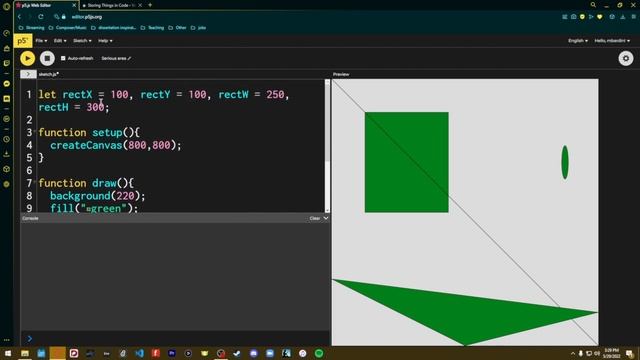
Task: Expand the sidebar file list arrow
Action: pos(28,74)
